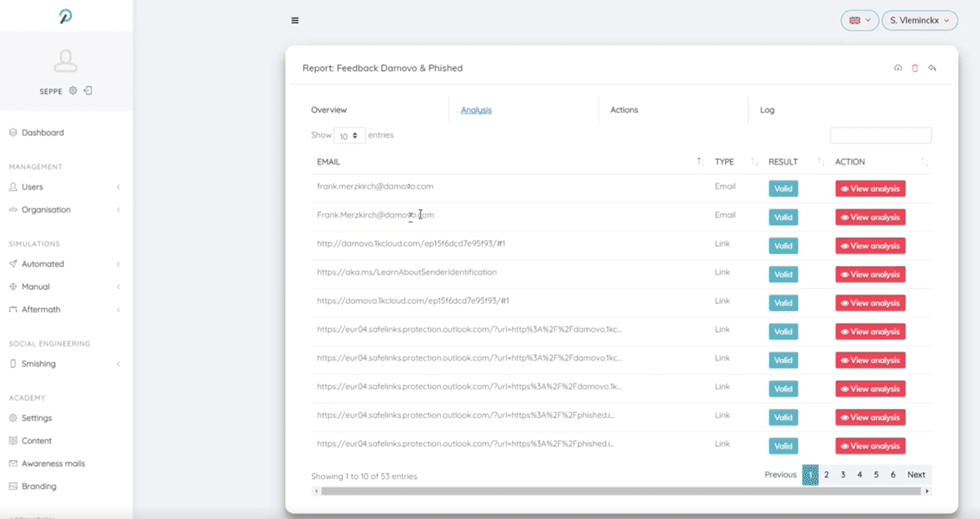Image resolution: width=980 pixels, height=519 pixels.
Task: Expand the Organisation sidebar submenu
Action: (118, 210)
